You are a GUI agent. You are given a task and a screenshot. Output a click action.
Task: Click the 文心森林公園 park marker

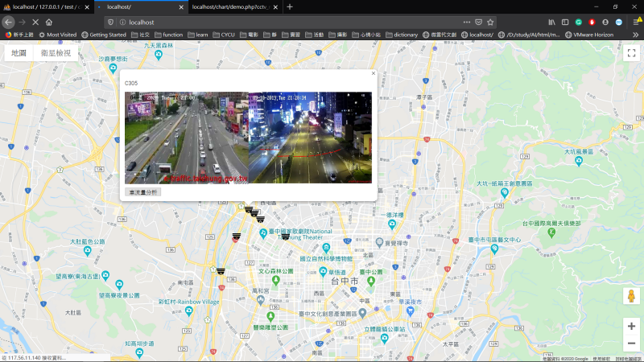click(x=276, y=280)
